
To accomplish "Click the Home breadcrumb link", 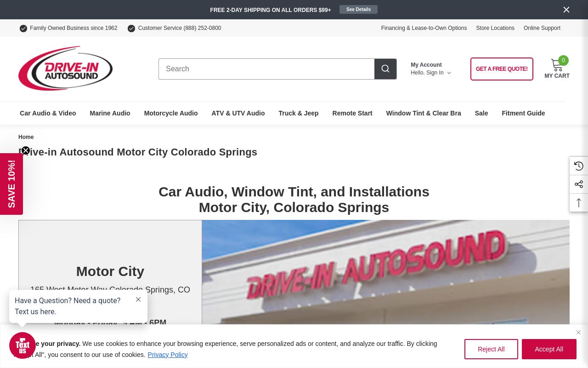I will click(26, 137).
